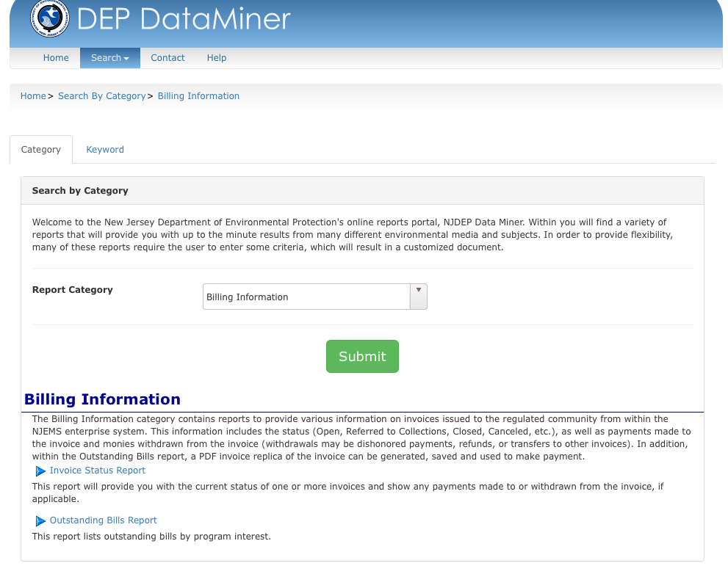The height and width of the screenshot is (574, 728).
Task: Click the blue arrow beside Invoice Status Report
Action: pos(40,471)
